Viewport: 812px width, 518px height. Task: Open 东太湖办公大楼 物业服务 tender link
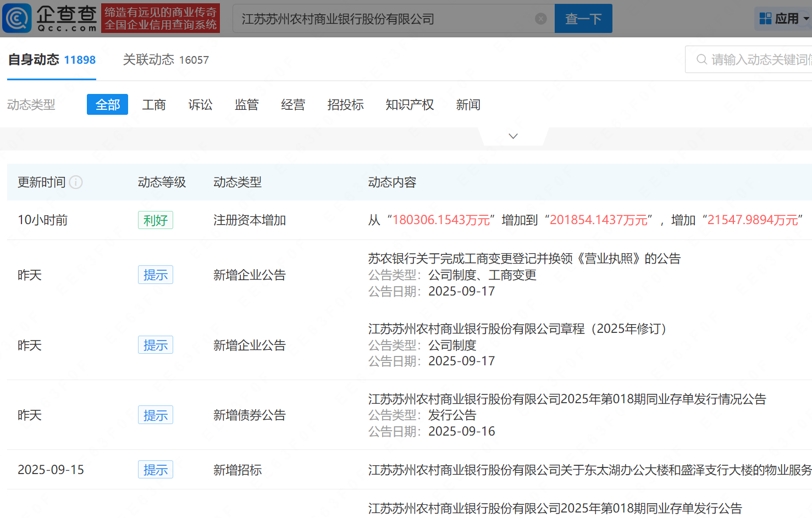[590, 470]
